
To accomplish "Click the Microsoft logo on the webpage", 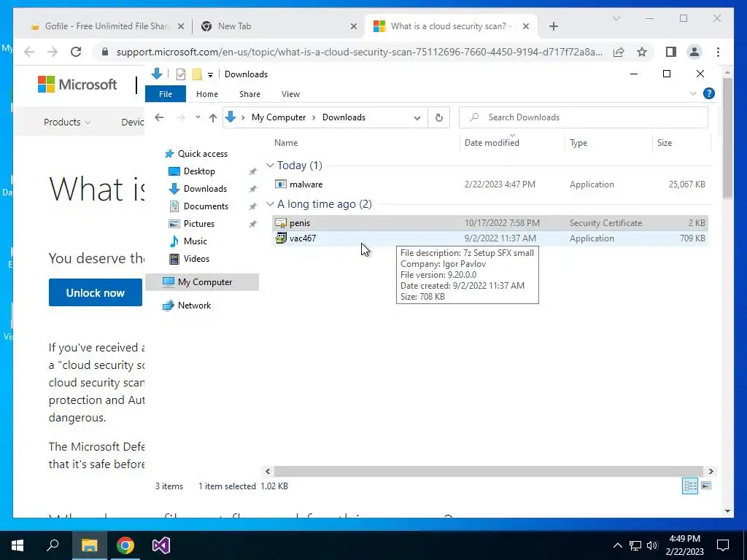I will [x=77, y=85].
